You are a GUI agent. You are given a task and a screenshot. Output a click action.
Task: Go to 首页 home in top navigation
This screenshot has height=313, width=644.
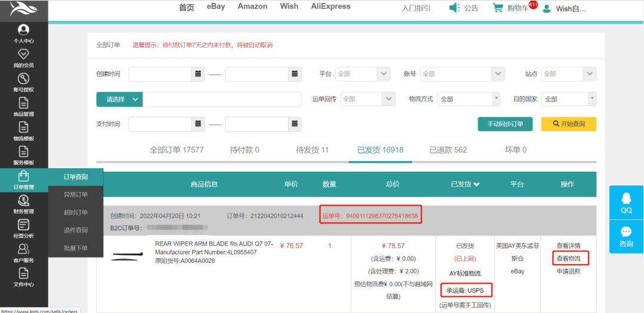187,7
